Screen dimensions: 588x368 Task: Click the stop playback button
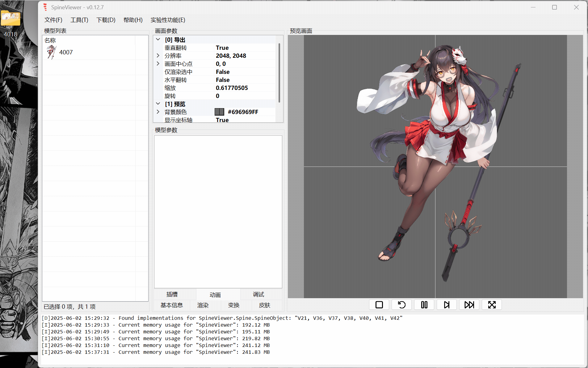tap(379, 305)
